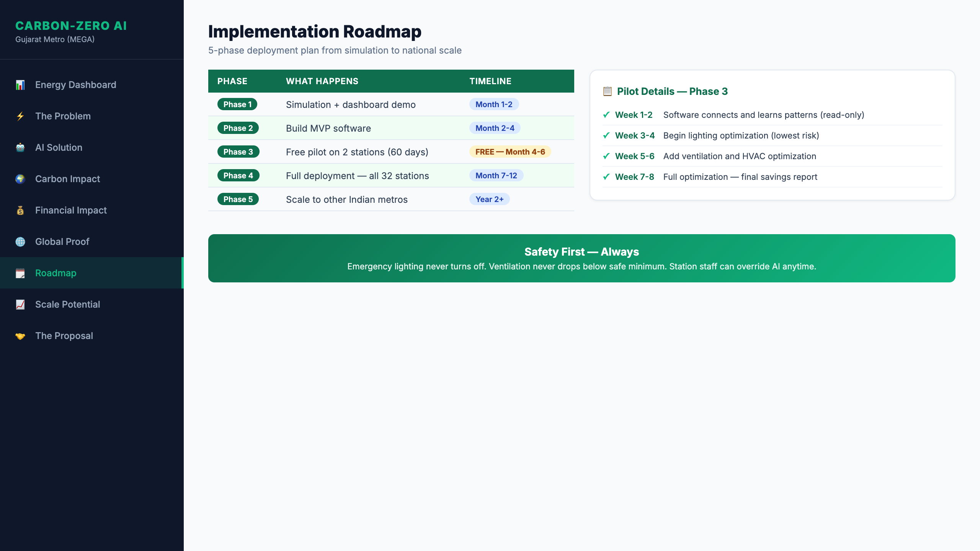Select the chart icon for Scale Potential
This screenshot has height=551, width=980.
(21, 304)
